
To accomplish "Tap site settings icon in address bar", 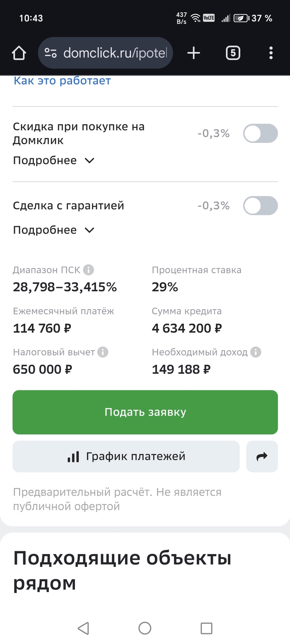I will pos(51,53).
